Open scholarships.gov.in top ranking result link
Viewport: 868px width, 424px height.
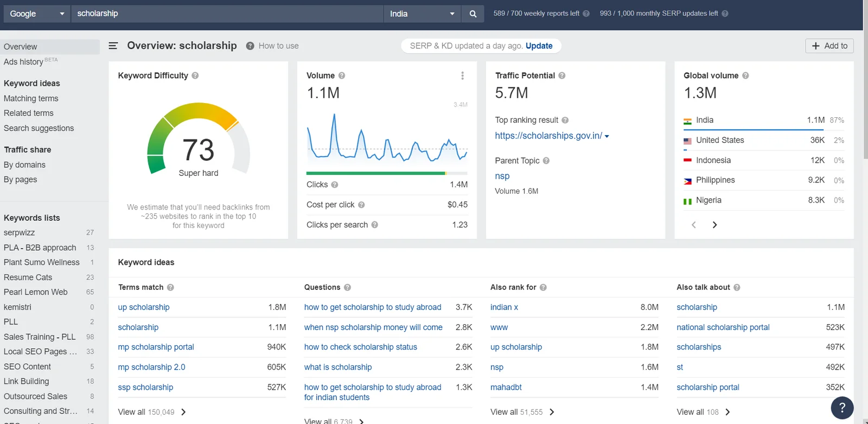tap(548, 136)
